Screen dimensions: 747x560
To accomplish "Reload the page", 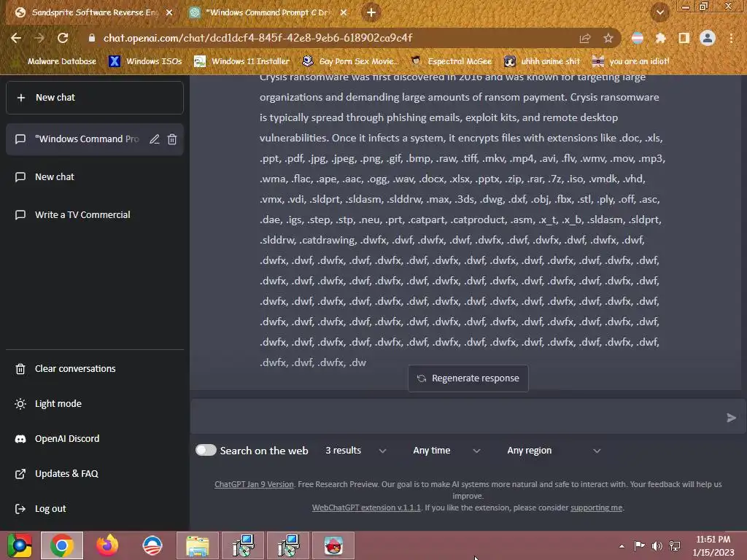I will tap(63, 38).
